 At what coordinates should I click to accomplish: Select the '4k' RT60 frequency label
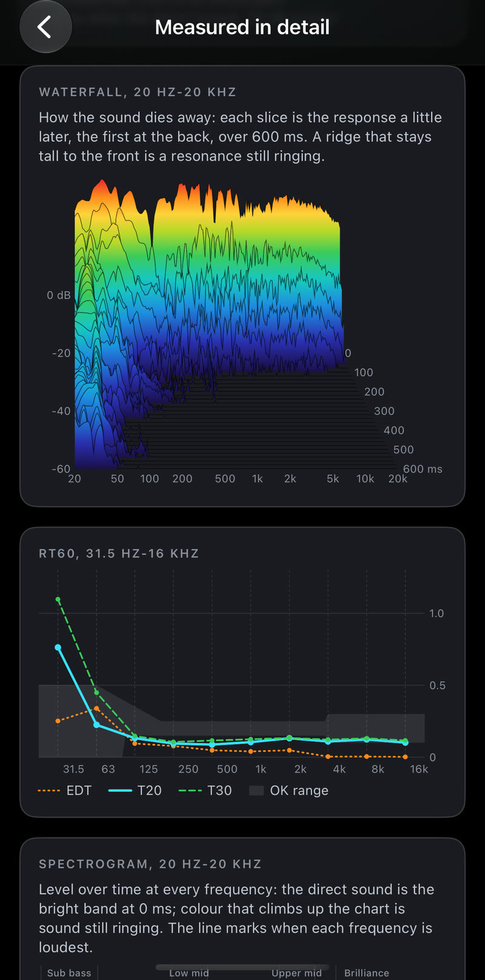pyautogui.click(x=339, y=769)
